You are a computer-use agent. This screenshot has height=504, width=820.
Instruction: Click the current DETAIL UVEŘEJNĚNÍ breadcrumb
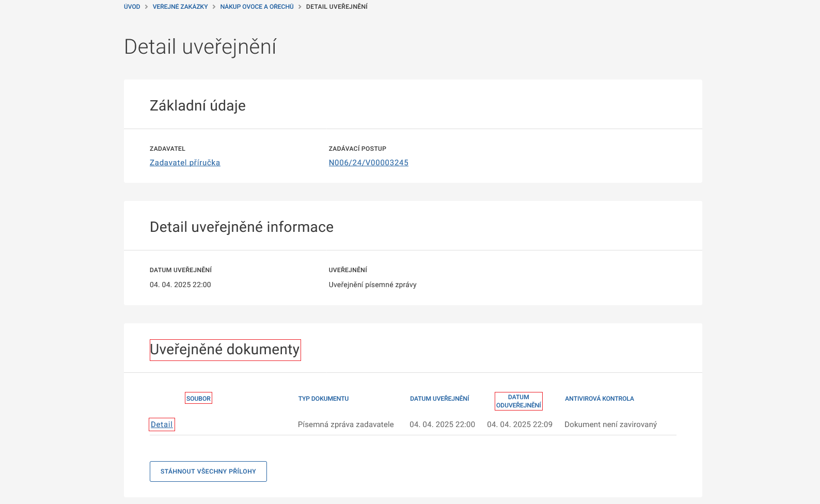click(337, 7)
